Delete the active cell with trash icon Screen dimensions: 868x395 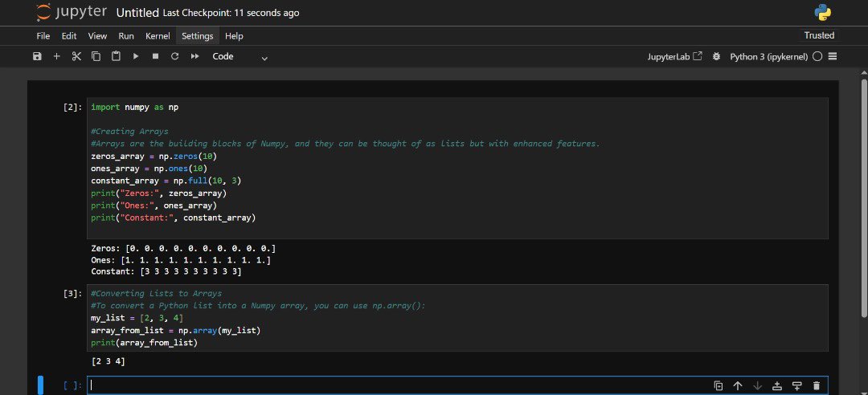pyautogui.click(x=816, y=385)
